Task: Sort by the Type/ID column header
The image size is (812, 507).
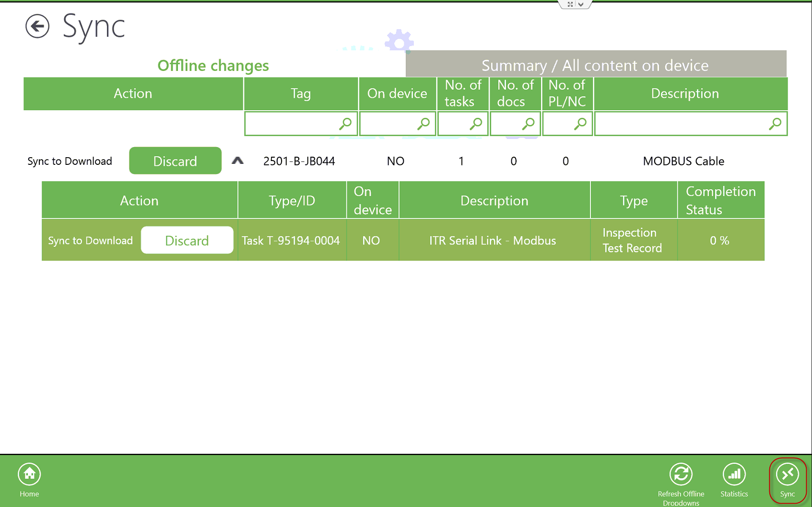Action: 292,200
